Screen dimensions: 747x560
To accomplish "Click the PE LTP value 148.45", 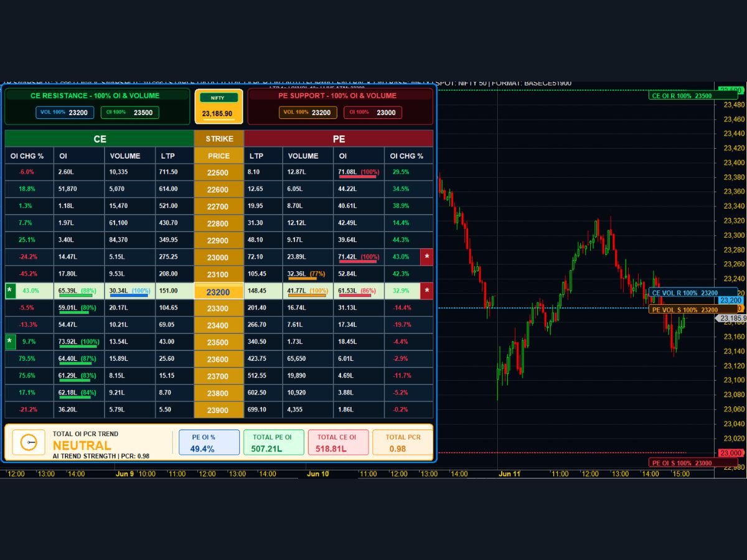I will click(257, 291).
